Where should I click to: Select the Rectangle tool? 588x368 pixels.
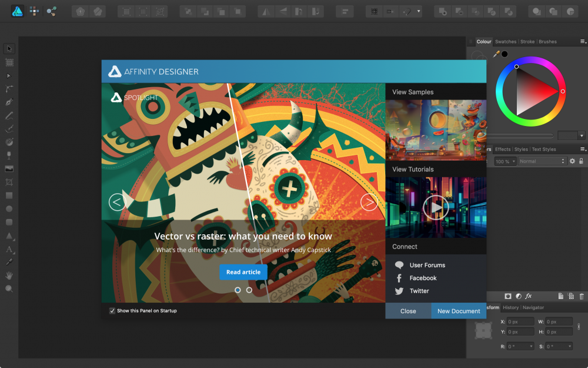(9, 195)
